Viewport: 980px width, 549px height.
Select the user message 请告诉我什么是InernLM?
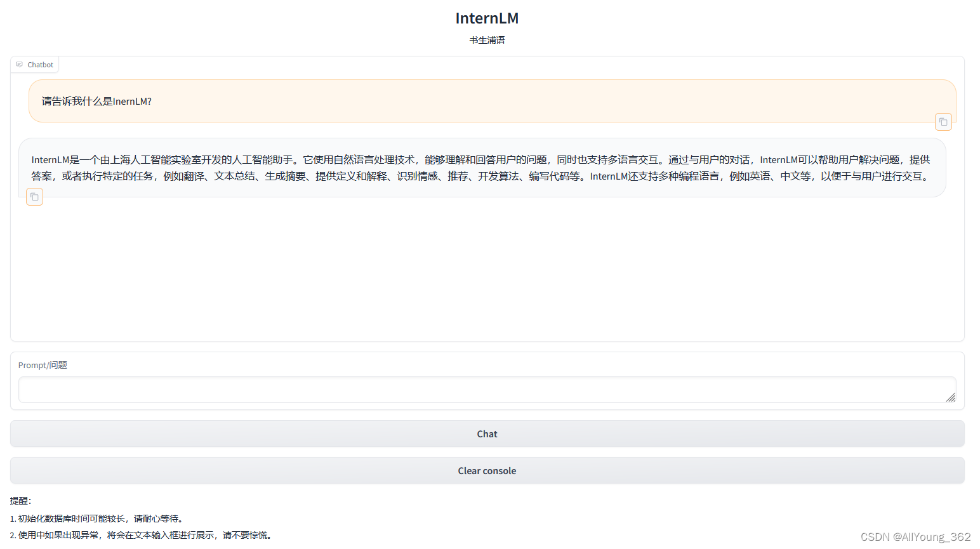click(x=96, y=102)
